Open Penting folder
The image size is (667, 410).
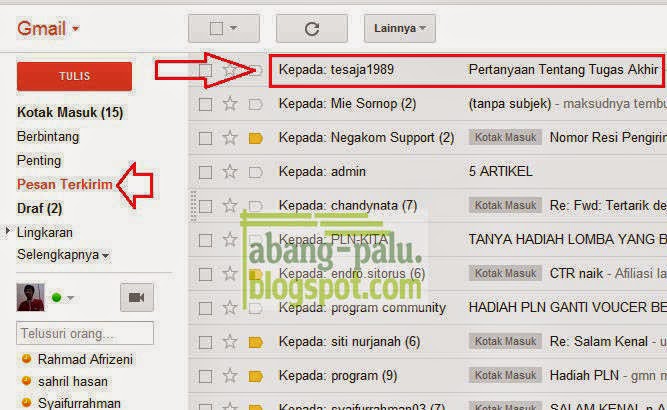[x=39, y=161]
